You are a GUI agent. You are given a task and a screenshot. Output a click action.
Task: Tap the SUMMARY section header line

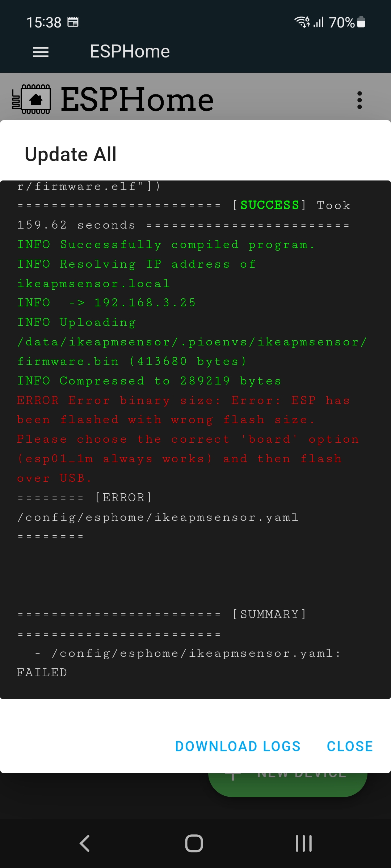coord(269,614)
